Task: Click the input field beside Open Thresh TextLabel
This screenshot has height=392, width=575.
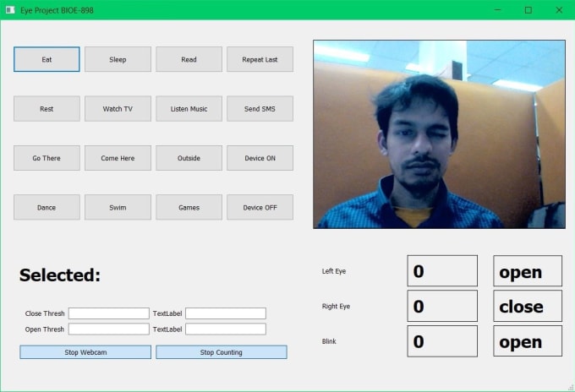Action: [x=226, y=329]
